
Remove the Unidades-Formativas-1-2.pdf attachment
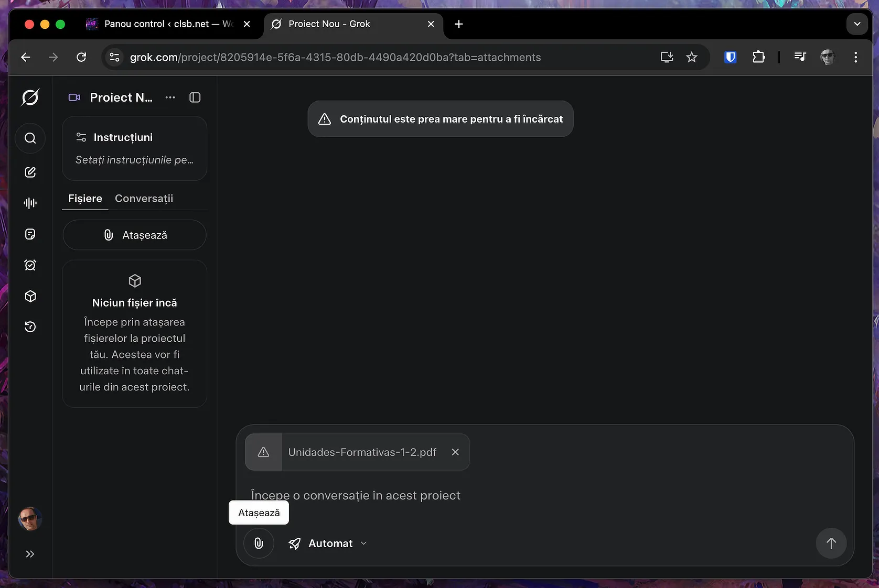[x=455, y=452]
